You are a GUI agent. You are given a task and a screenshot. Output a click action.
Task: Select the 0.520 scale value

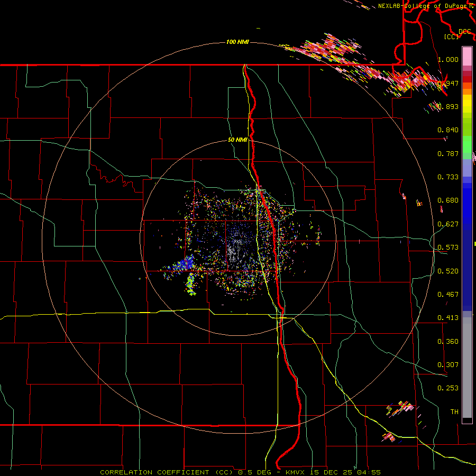click(x=448, y=271)
